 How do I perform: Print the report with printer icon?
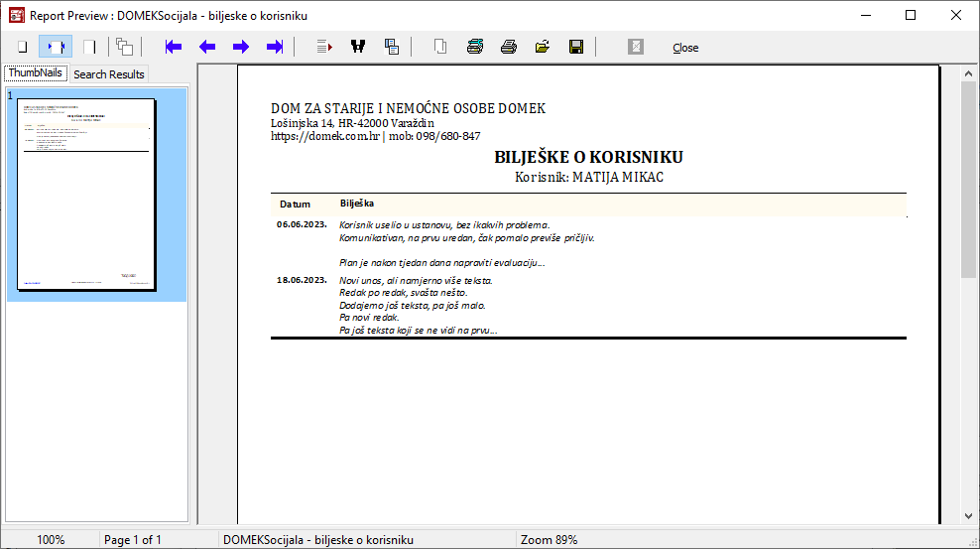pos(509,47)
